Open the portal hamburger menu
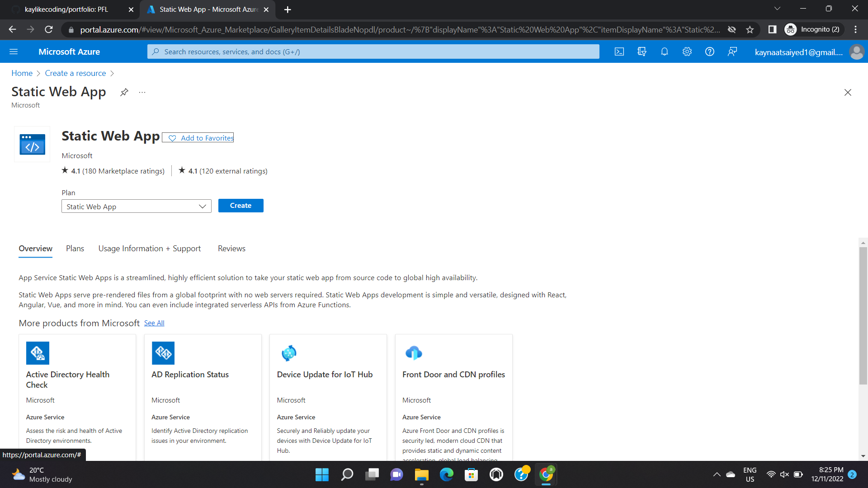Image resolution: width=868 pixels, height=488 pixels. coord(14,52)
